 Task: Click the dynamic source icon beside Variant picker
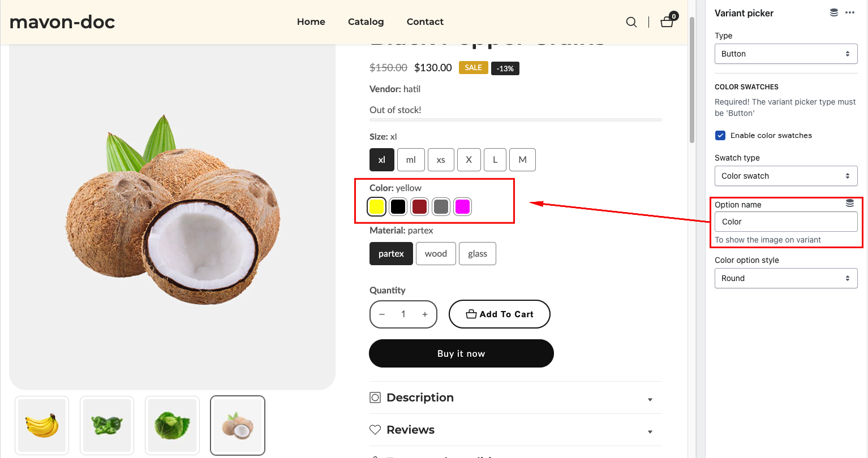[833, 12]
